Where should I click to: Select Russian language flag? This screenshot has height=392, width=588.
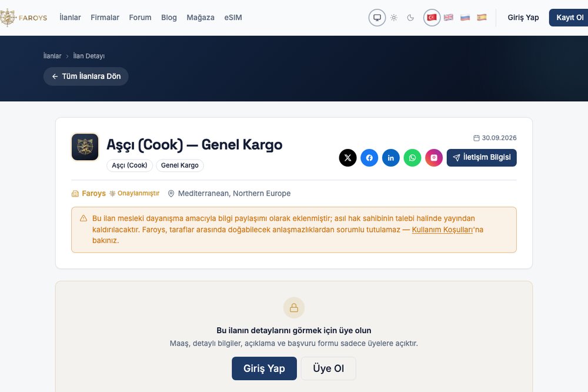(465, 18)
